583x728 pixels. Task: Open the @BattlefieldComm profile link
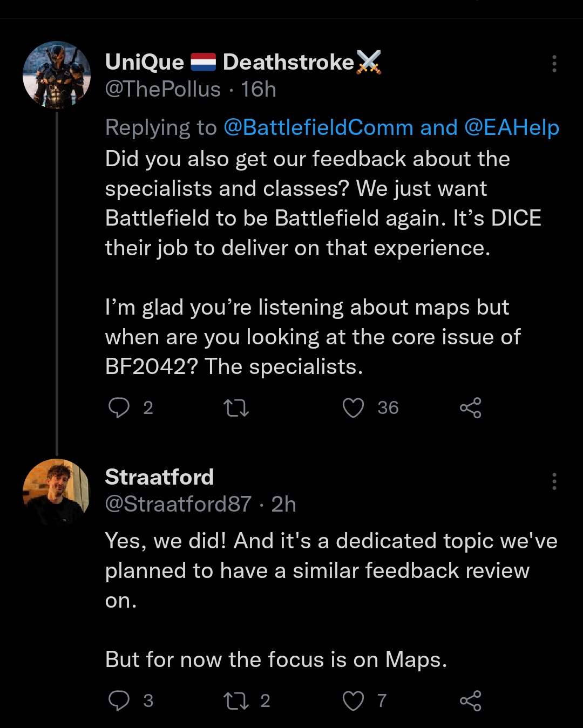point(318,128)
